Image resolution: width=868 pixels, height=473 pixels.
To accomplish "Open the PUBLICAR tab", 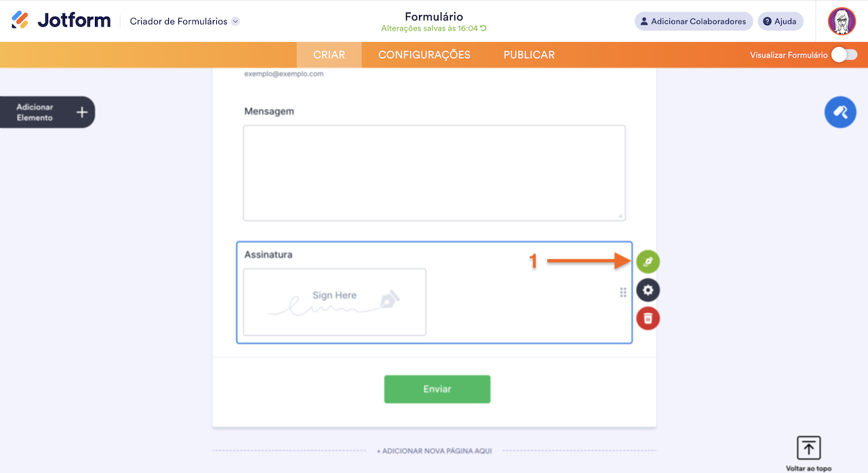I will [x=528, y=54].
